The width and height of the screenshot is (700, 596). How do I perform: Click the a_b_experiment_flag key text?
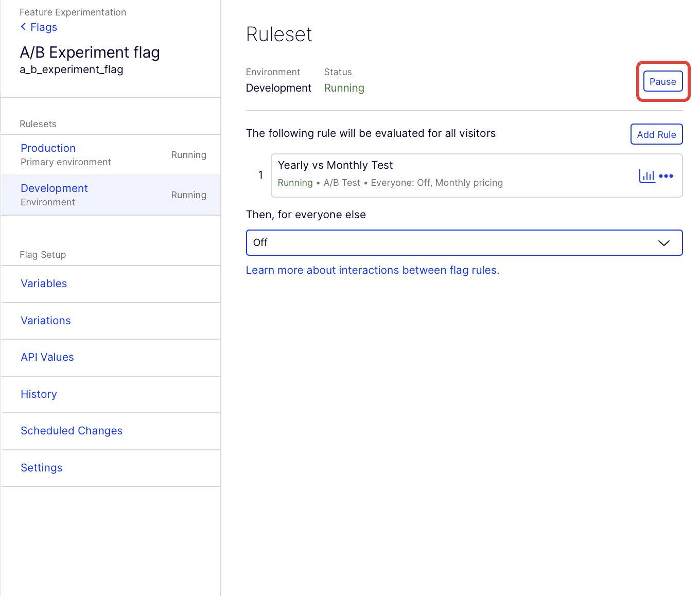click(72, 69)
